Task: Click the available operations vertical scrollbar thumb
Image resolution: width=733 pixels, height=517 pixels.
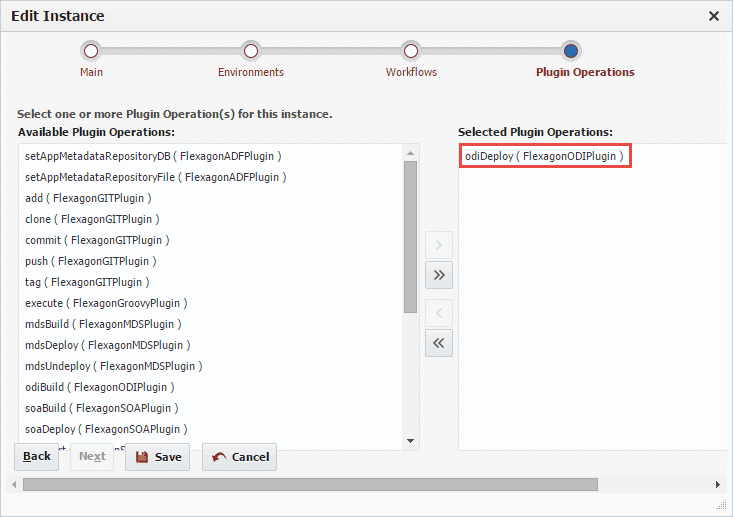Action: click(x=410, y=237)
